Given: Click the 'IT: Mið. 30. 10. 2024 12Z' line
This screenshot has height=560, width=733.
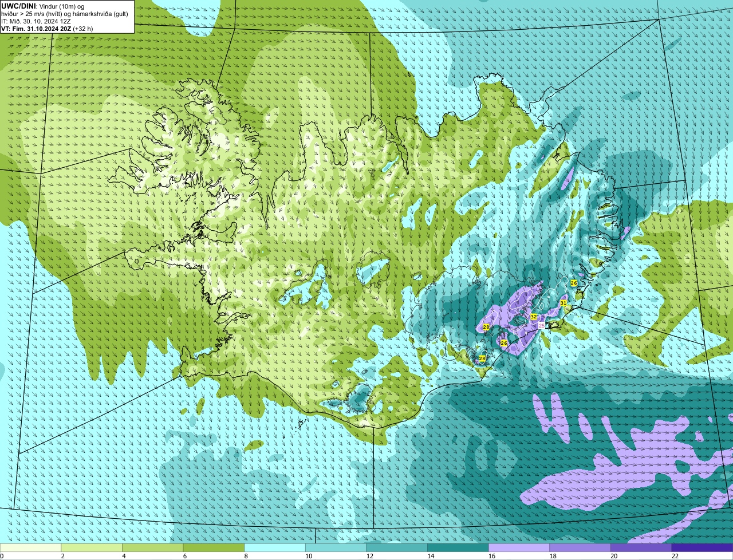Looking at the screenshot, I should (x=36, y=21).
